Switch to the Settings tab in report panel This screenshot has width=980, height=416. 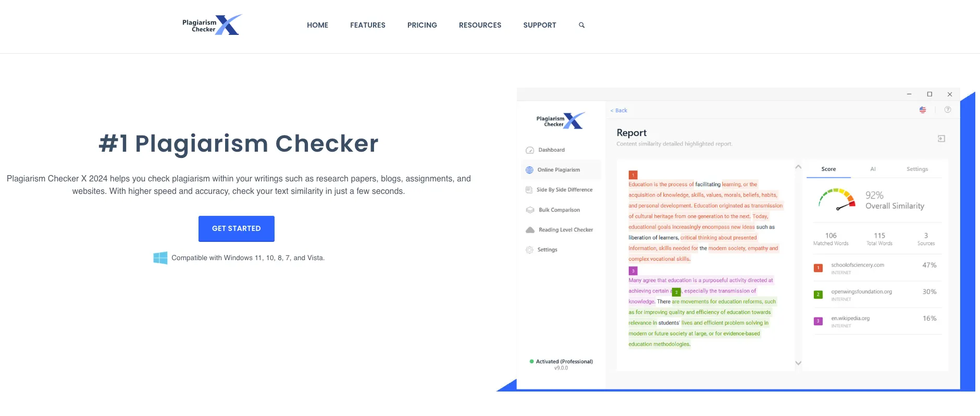[x=917, y=169]
